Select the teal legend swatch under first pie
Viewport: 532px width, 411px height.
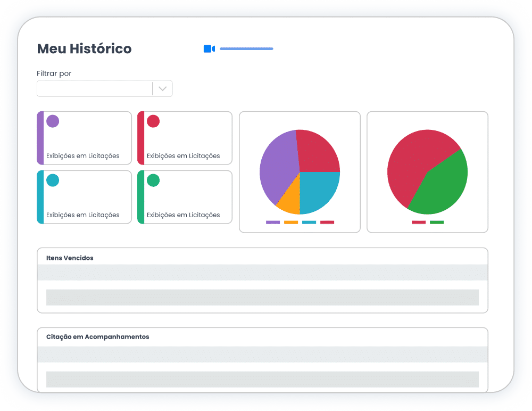tap(309, 222)
